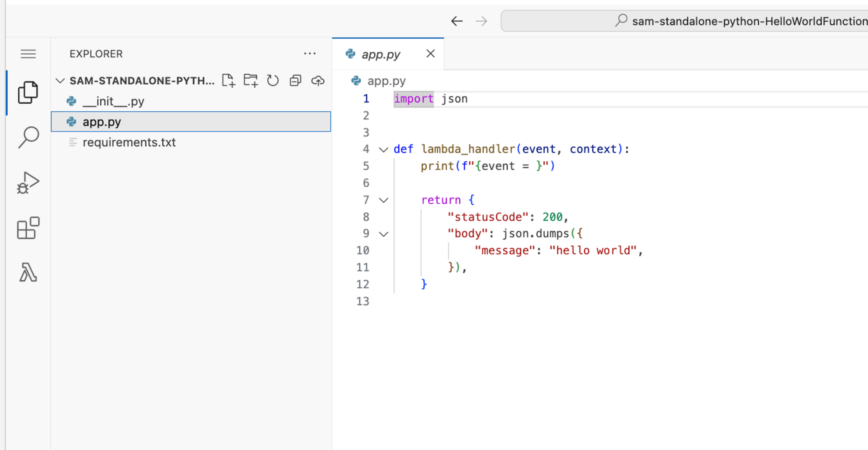Click the "message" key on line 10

(505, 251)
